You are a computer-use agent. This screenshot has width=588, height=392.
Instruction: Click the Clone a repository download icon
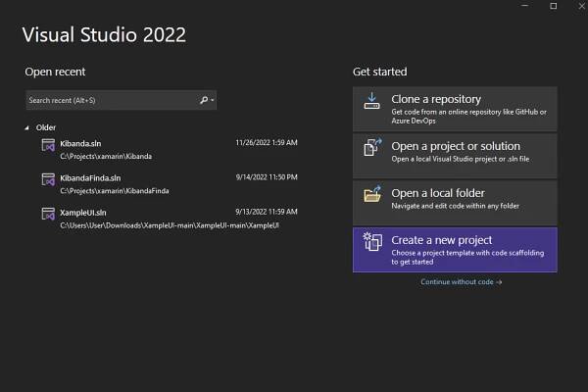point(371,101)
